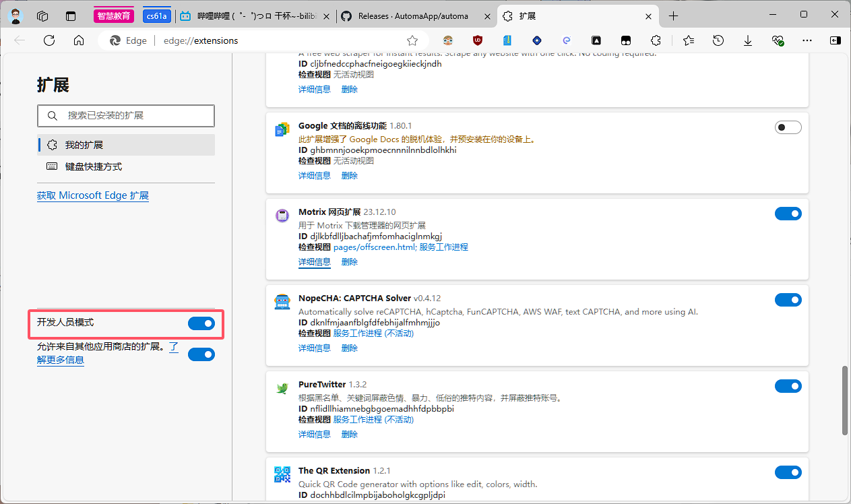Switch to the bilibili tab
This screenshot has width=851, height=504.
tap(255, 16)
